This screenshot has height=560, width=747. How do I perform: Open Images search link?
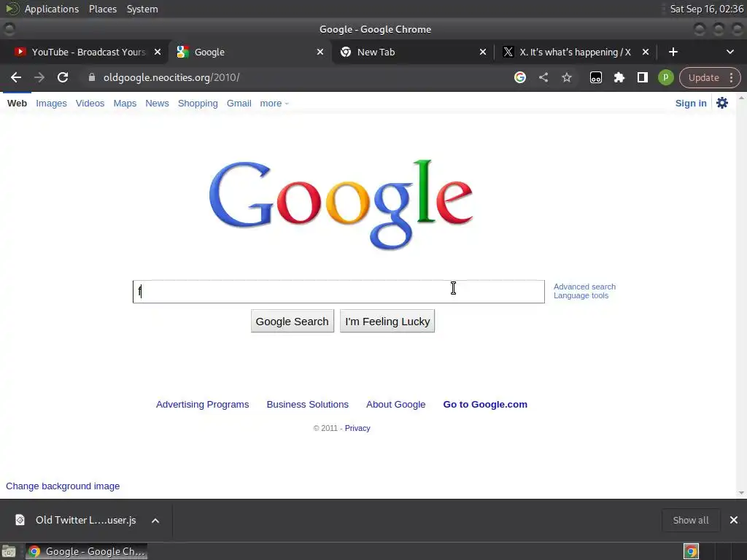pyautogui.click(x=52, y=104)
